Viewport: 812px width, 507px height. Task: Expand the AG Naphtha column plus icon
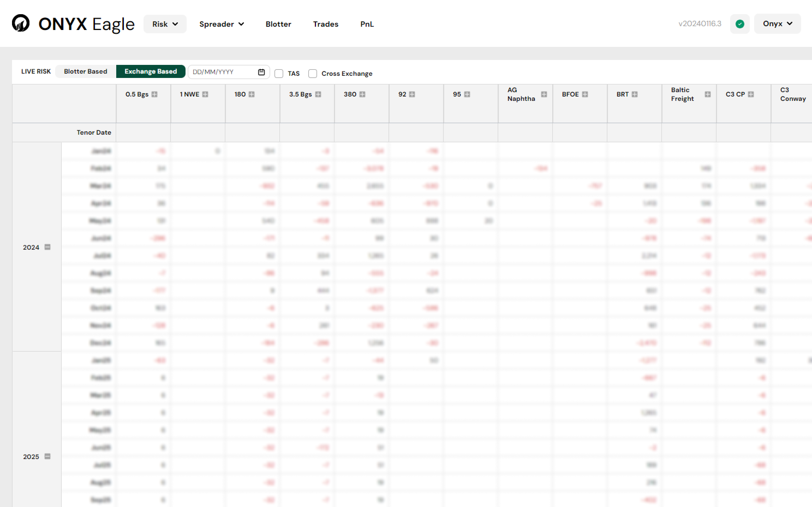pyautogui.click(x=544, y=94)
